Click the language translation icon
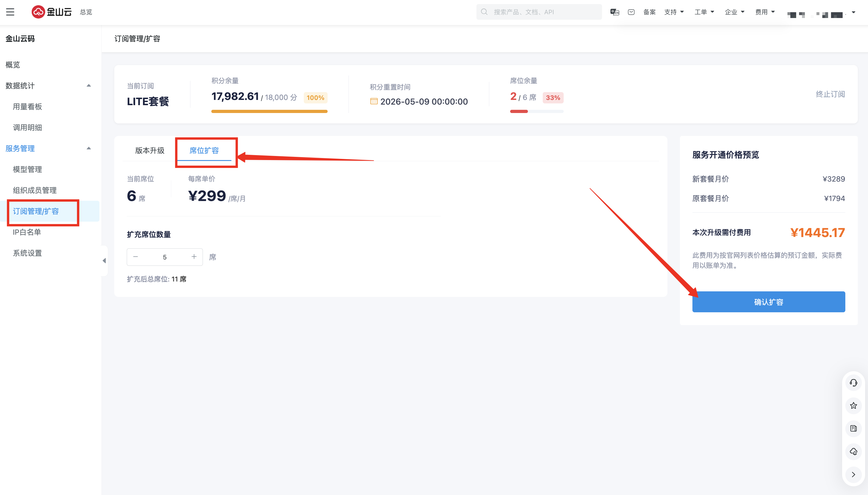The height and width of the screenshot is (495, 868). tap(615, 12)
